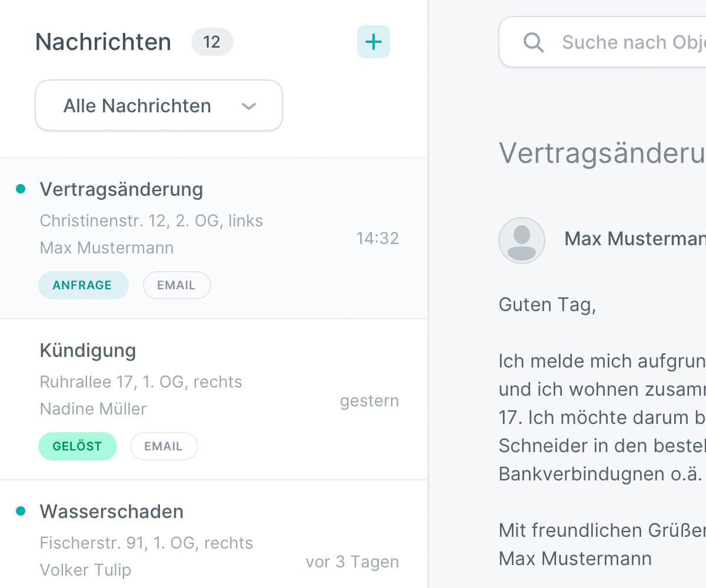706x588 pixels.
Task: Expand the Alle Nachrichten dropdown
Action: pyautogui.click(x=159, y=105)
